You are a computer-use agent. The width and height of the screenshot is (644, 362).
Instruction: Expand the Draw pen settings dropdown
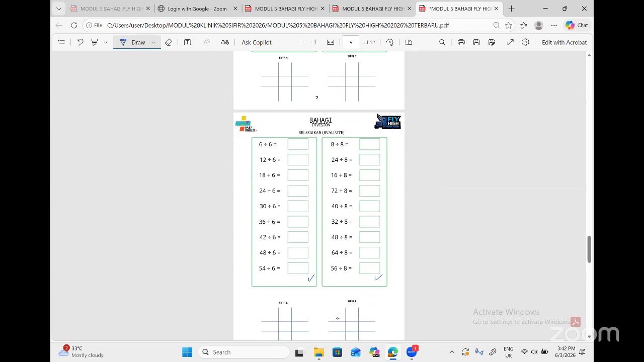tap(153, 42)
